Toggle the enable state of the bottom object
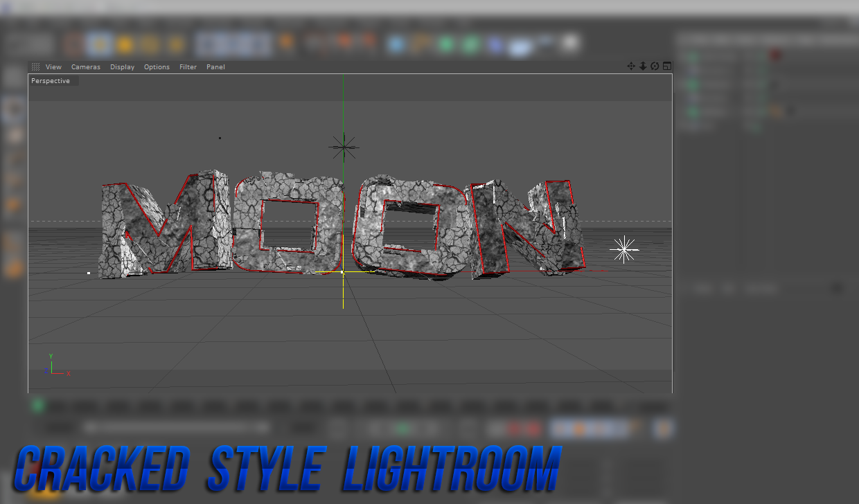The height and width of the screenshot is (504, 859). tap(692, 113)
